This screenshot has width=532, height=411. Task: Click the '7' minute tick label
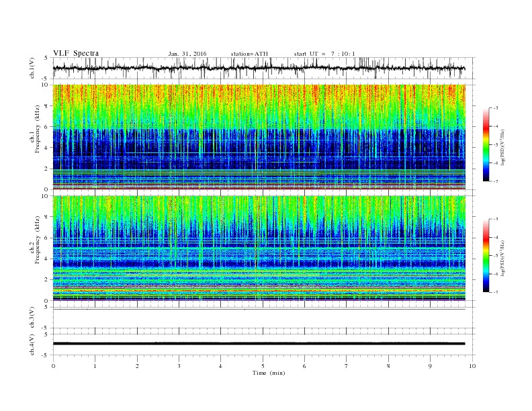pyautogui.click(x=347, y=366)
